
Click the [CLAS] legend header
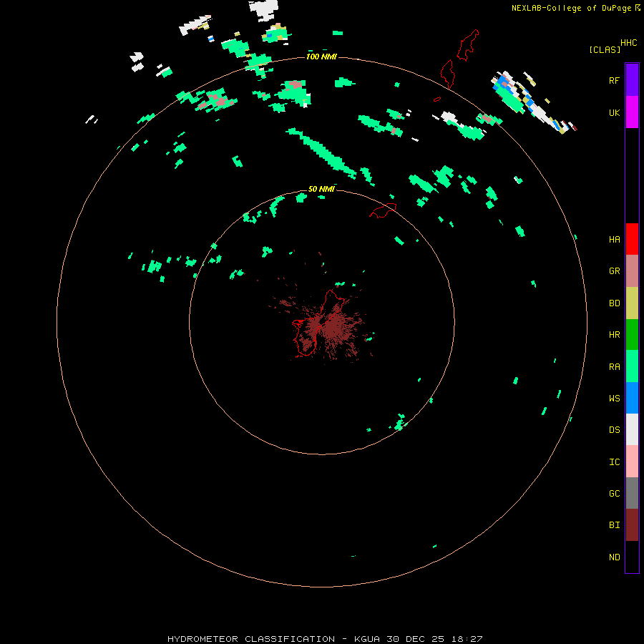[605, 49]
